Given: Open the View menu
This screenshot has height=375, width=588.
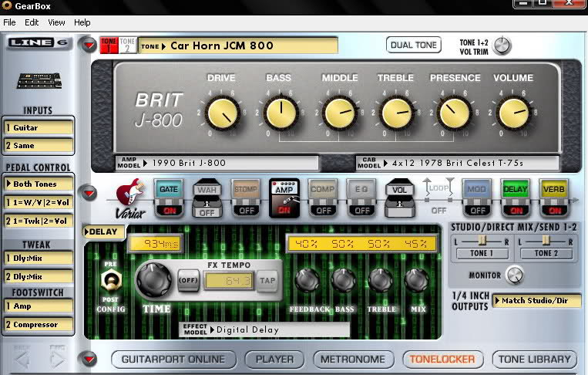Looking at the screenshot, I should coord(56,22).
